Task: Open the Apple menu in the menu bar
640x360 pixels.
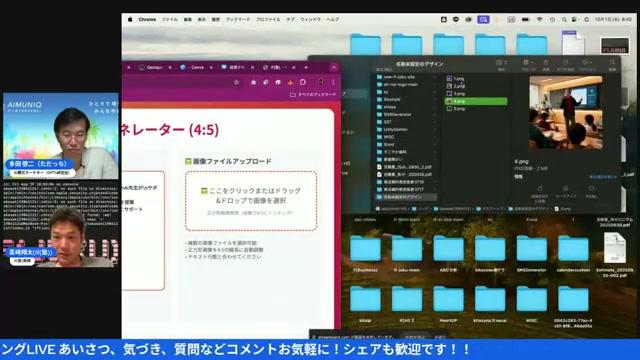Action: click(x=130, y=19)
